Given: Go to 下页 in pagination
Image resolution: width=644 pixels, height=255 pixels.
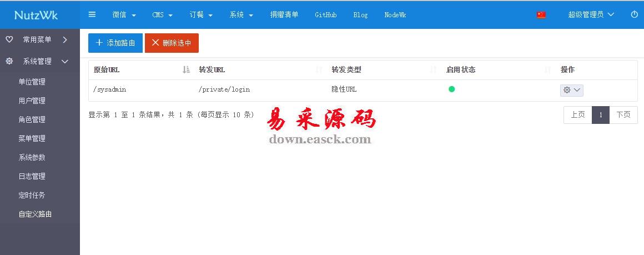Looking at the screenshot, I should coord(623,115).
